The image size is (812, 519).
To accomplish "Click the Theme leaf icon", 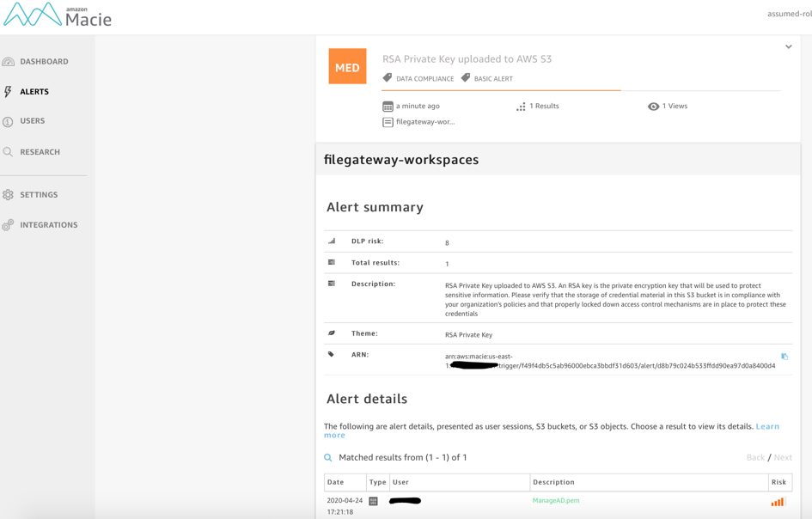I will (x=332, y=333).
